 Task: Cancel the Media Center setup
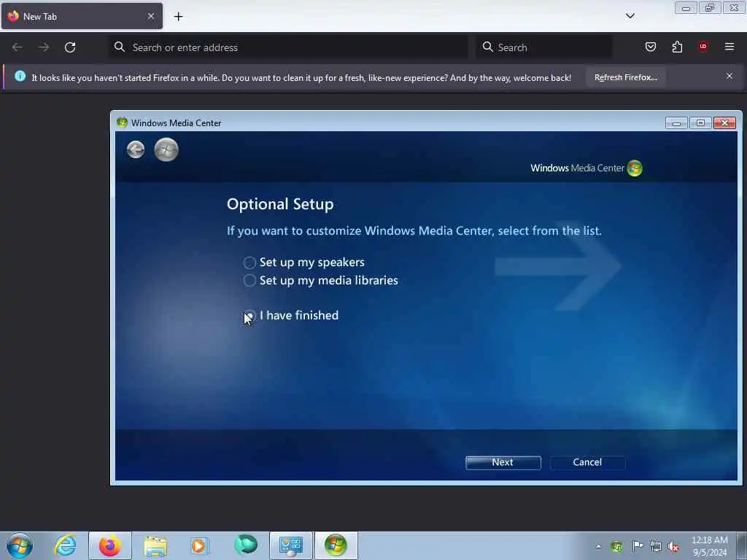tap(587, 462)
